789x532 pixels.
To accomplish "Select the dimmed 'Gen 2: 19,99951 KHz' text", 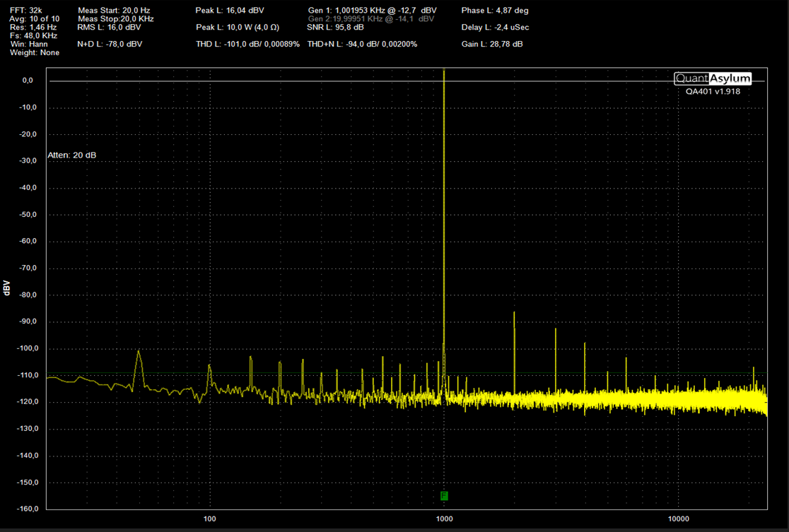I will pyautogui.click(x=371, y=18).
